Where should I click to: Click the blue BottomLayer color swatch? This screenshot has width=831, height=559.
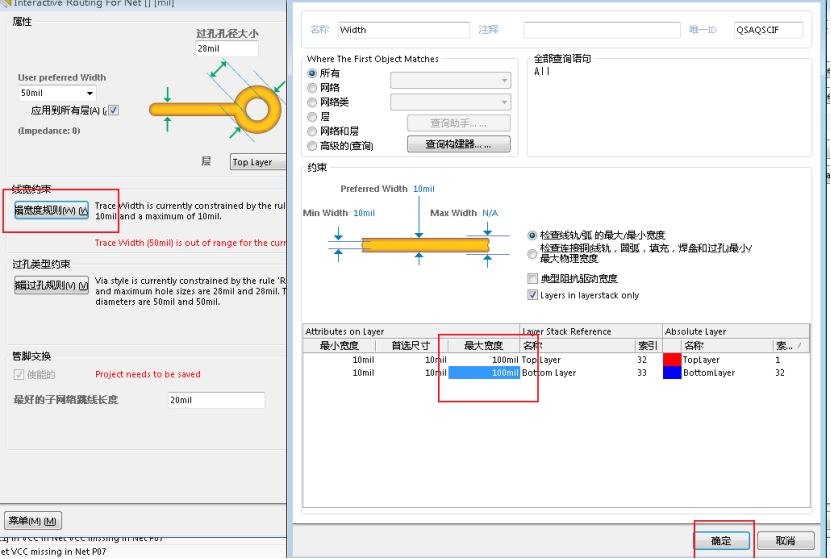point(671,373)
